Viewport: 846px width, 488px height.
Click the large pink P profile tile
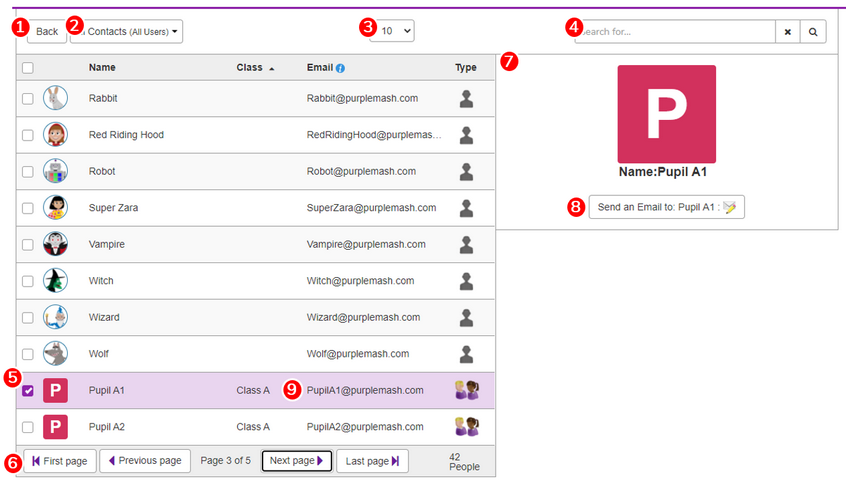[x=666, y=114]
